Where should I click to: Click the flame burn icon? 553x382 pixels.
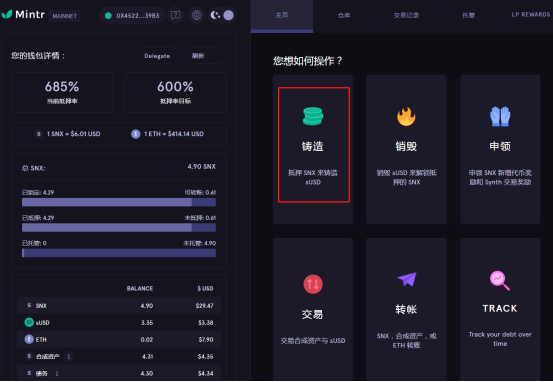(x=406, y=116)
